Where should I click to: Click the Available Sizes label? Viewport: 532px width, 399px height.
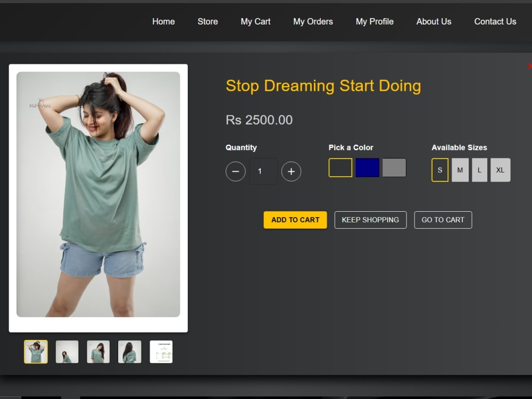coord(460,147)
